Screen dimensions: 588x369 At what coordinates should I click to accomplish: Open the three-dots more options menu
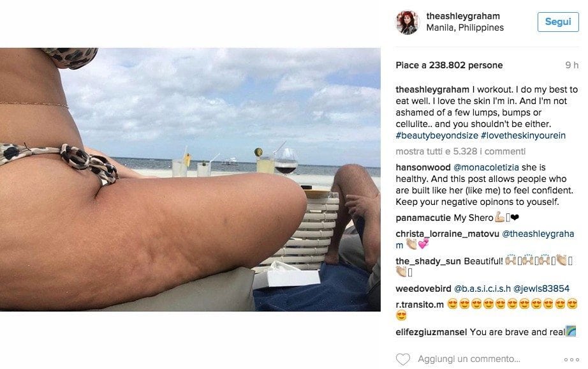571,359
